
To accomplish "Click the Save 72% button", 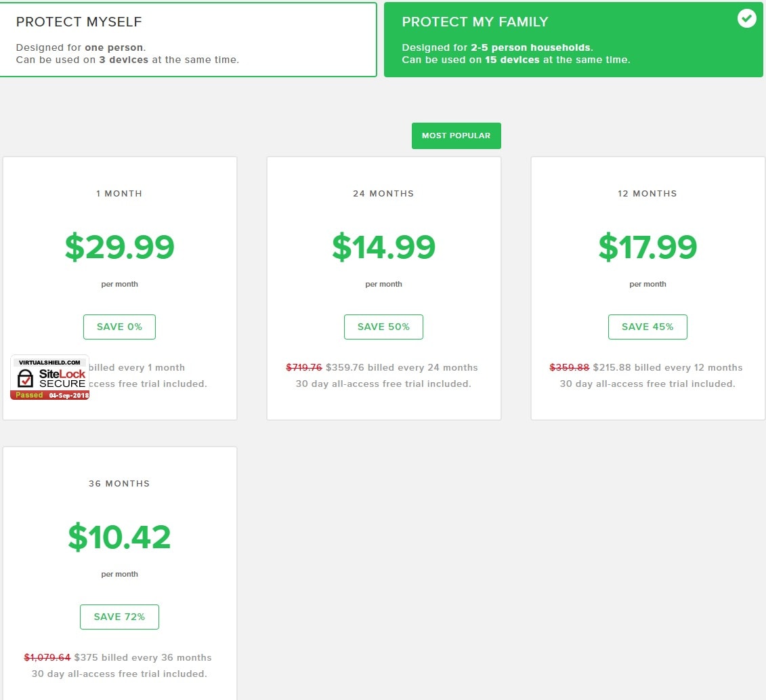I will tap(119, 617).
